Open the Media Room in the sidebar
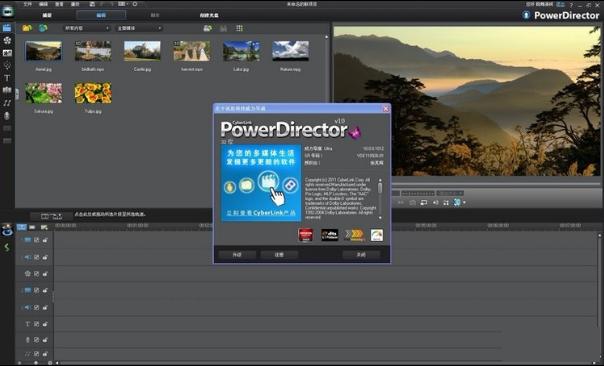The image size is (604, 366). pyautogui.click(x=7, y=28)
